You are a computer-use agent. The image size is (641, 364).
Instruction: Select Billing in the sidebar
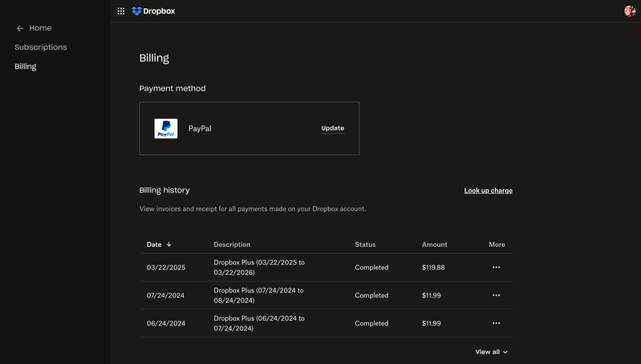(26, 67)
